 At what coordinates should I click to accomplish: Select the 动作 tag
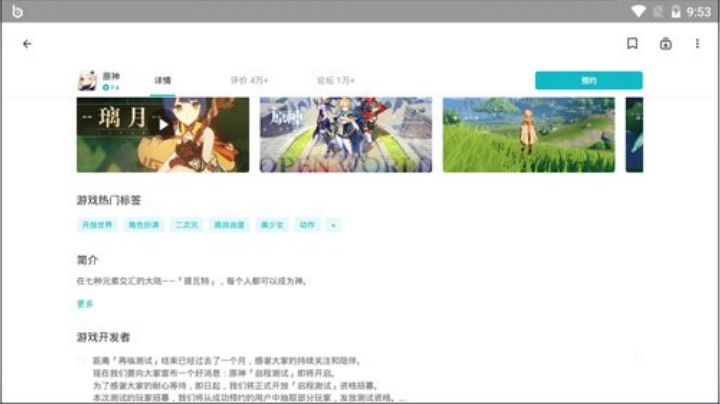(307, 224)
